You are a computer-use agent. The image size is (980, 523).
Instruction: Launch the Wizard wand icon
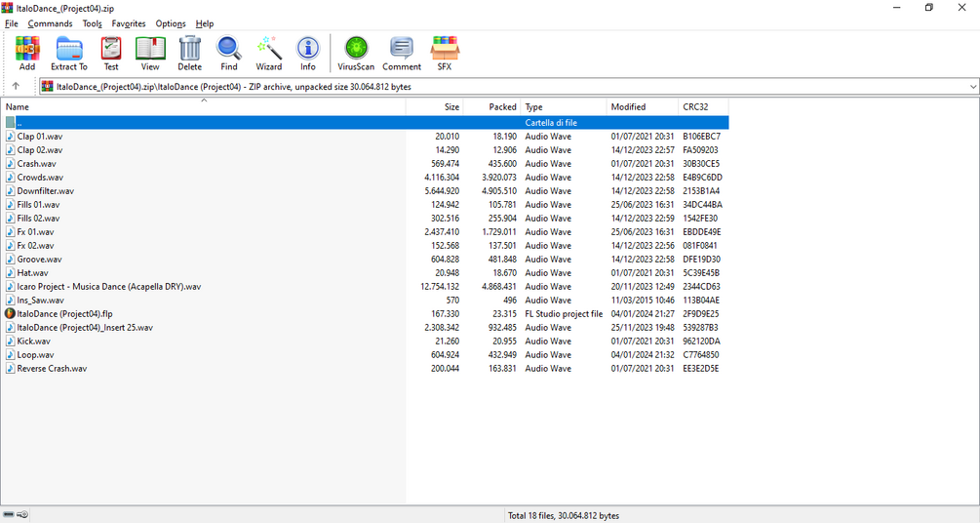269,48
